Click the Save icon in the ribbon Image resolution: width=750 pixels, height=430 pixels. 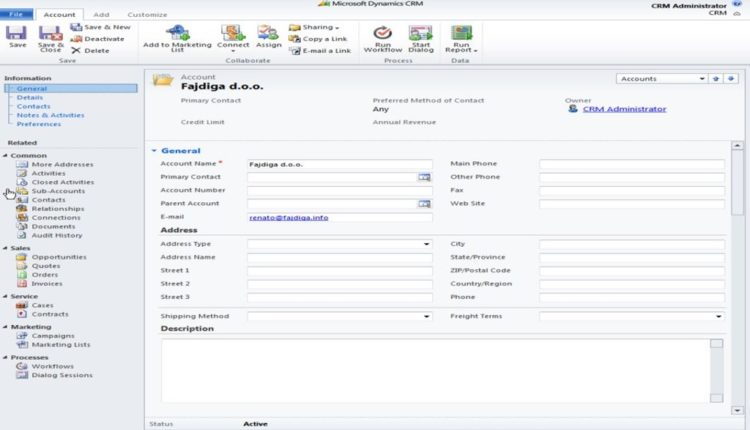(x=17, y=35)
